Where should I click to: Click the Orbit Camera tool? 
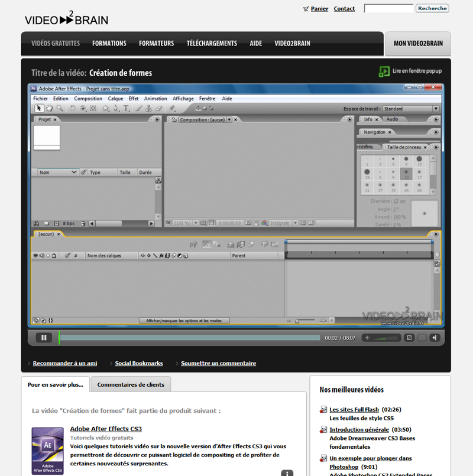(x=83, y=108)
